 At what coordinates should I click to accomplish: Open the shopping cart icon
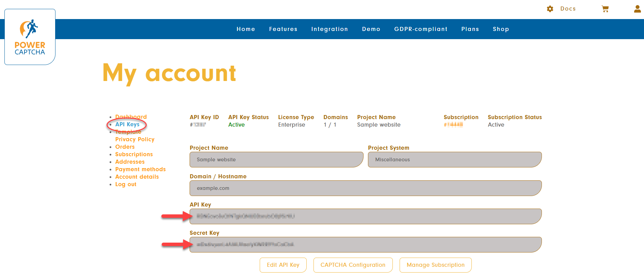coord(605,9)
